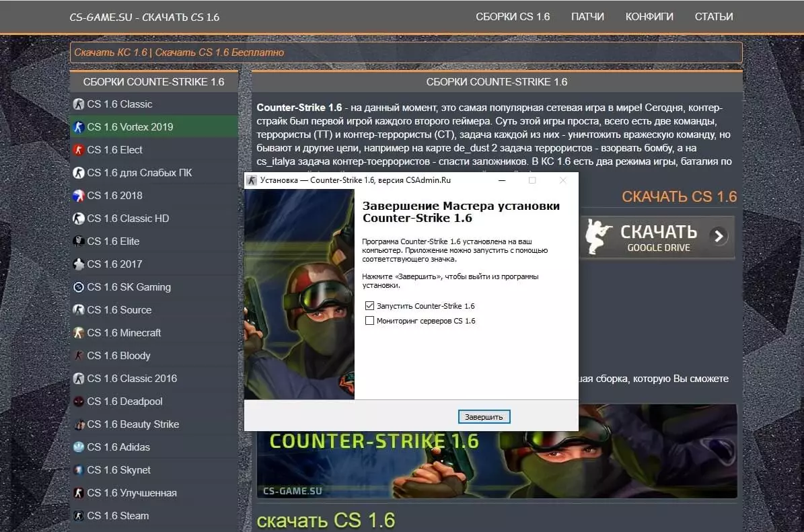
Task: Open the CS 1.6 Source link
Action: (120, 310)
